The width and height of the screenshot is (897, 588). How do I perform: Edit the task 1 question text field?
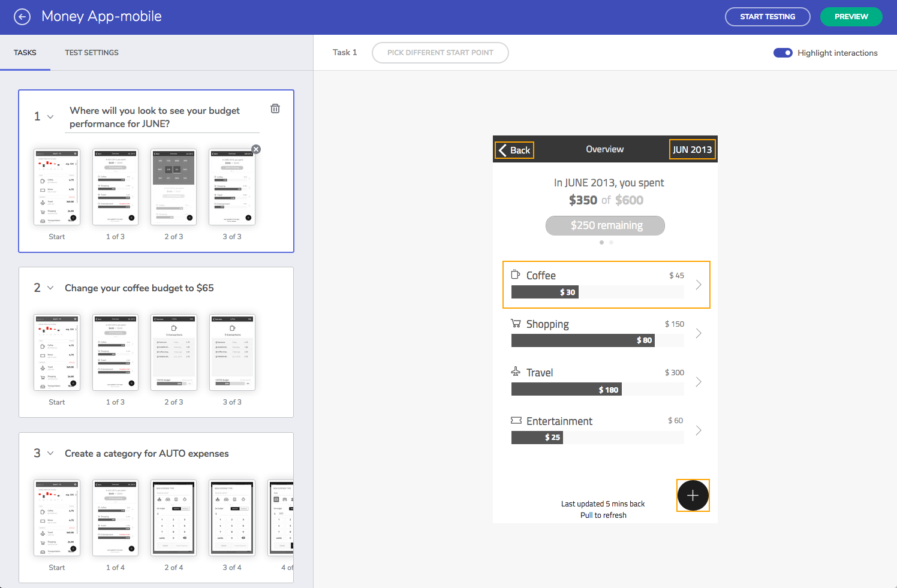click(x=162, y=117)
